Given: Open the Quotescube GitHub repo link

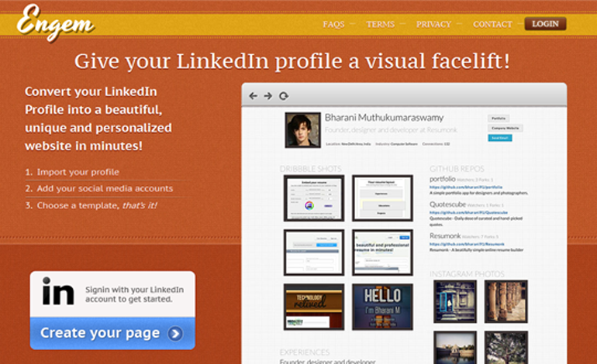Looking at the screenshot, I should click(x=468, y=213).
